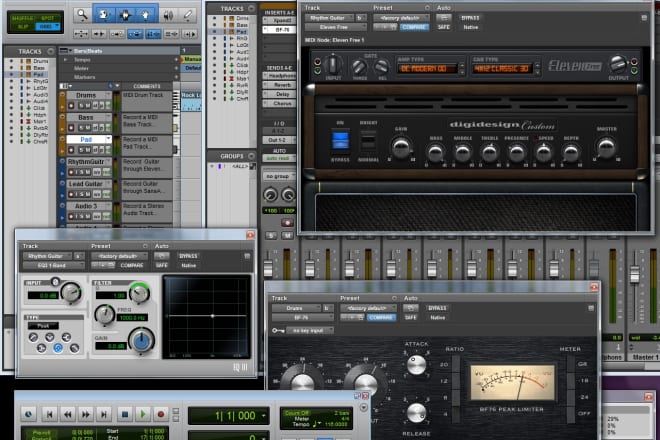Click the COMPARE button in Eleven Free

click(414, 27)
